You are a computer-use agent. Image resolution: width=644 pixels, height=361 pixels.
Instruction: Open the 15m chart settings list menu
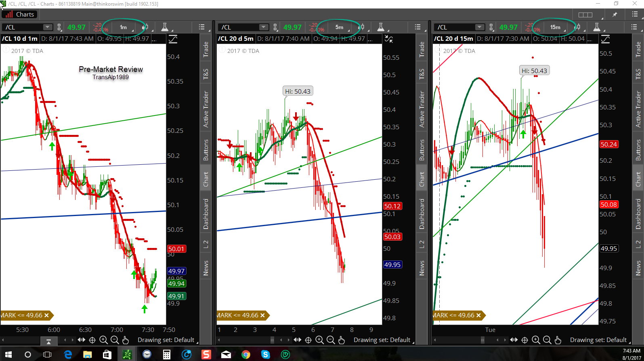click(x=634, y=27)
